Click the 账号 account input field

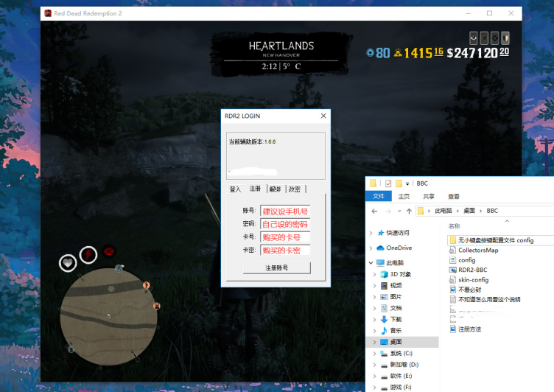pyautogui.click(x=284, y=211)
